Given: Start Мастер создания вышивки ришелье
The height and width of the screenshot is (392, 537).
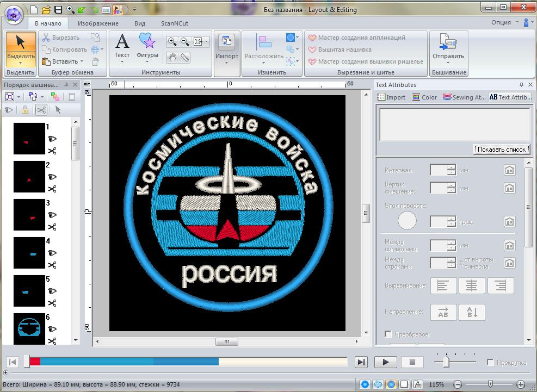Looking at the screenshot, I should [366, 61].
